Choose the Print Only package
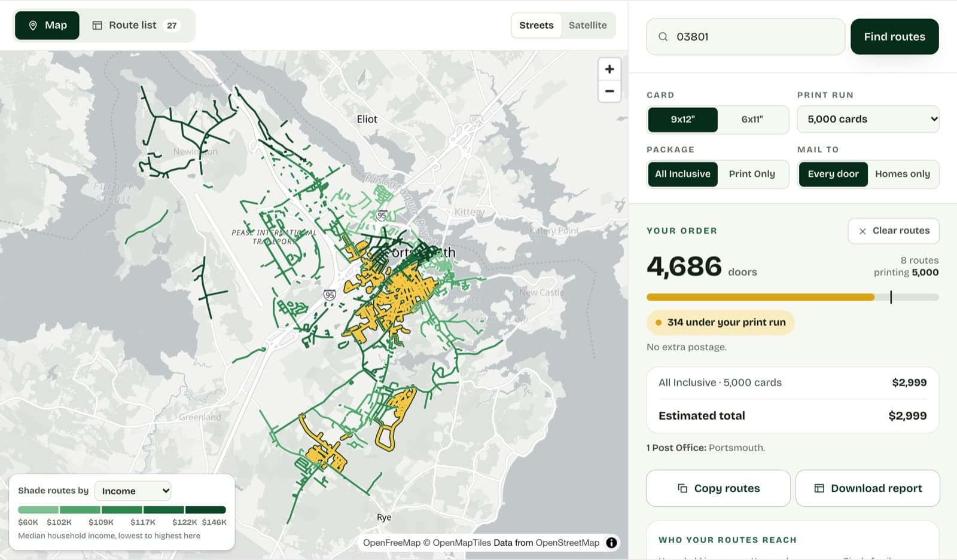957x560 pixels. 752,174
